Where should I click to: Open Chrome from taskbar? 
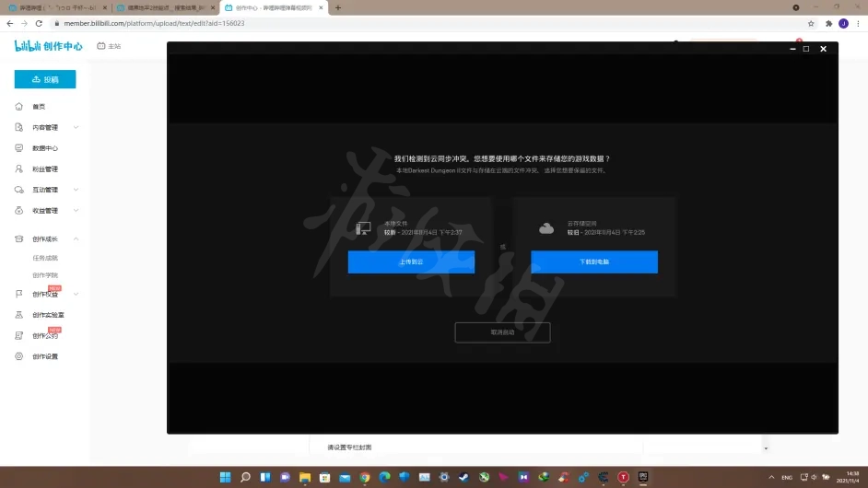[365, 477]
